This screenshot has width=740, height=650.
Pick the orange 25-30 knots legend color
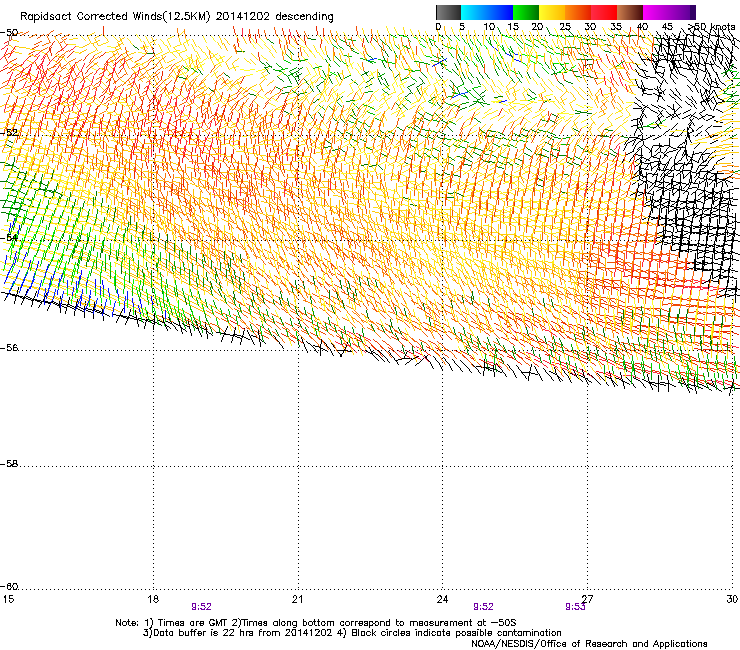[x=578, y=12]
